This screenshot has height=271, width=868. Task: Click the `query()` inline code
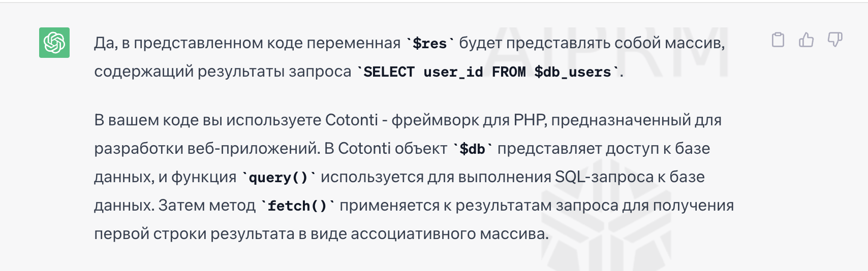[x=278, y=178]
